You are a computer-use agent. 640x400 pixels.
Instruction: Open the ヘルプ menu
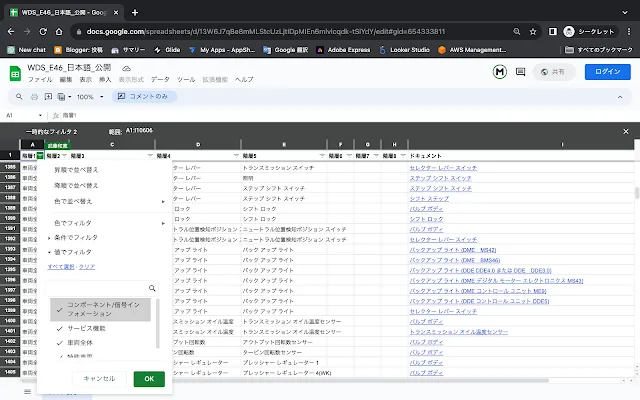244,80
